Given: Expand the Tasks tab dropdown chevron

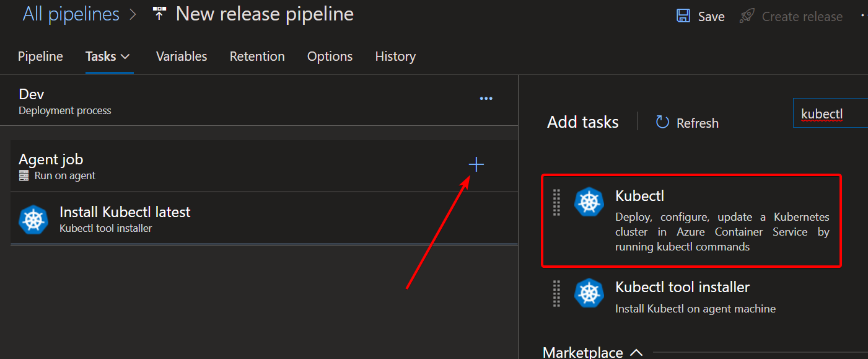Looking at the screenshot, I should [125, 56].
